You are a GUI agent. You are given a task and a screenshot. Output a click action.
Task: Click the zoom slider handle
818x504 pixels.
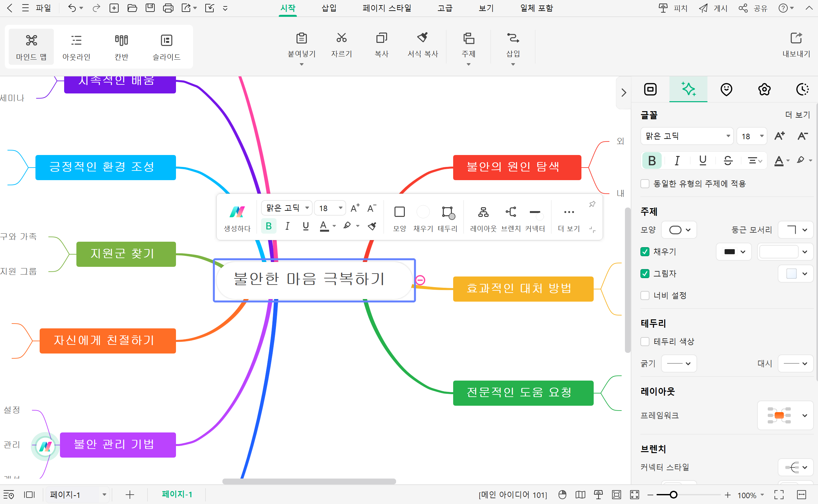[x=673, y=495]
